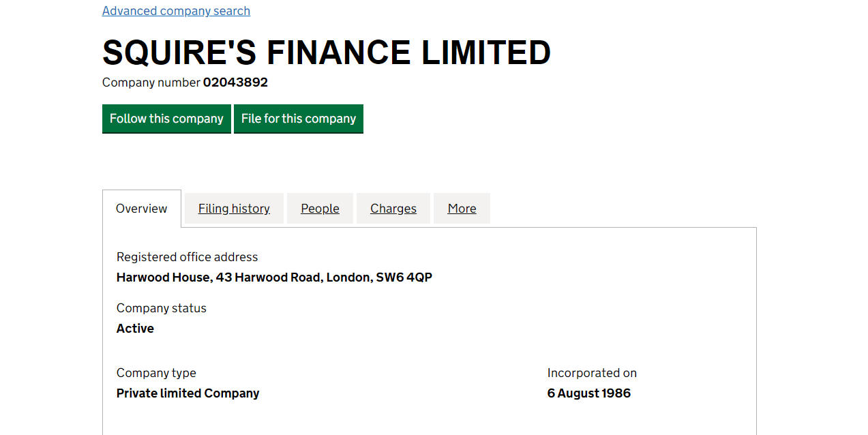Click the 'Company number' label text
The image size is (868, 435).
151,82
